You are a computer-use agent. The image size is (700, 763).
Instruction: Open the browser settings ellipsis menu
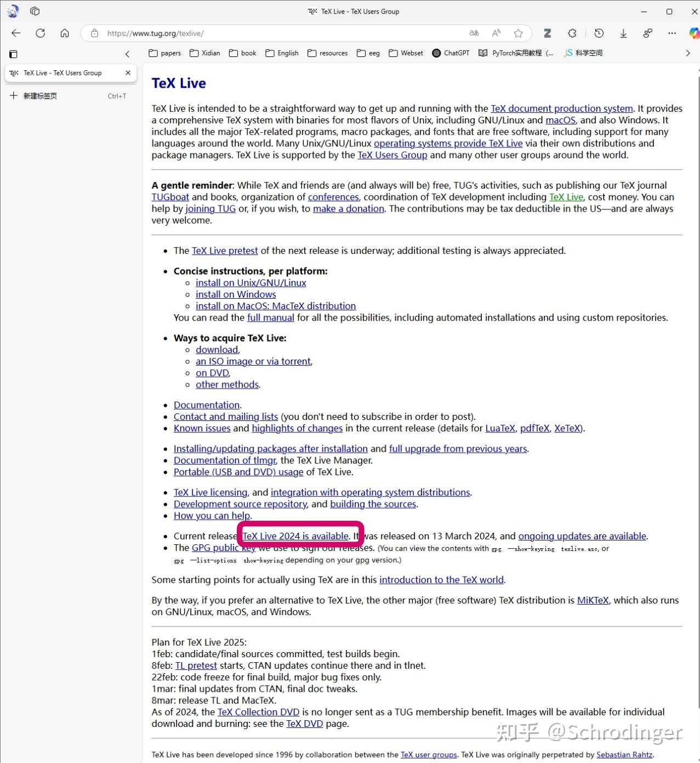672,33
